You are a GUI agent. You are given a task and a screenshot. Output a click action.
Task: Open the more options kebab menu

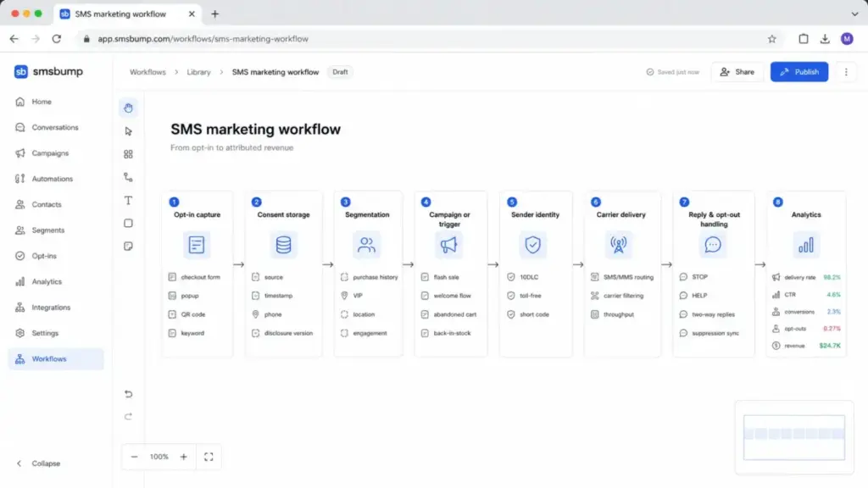(846, 72)
